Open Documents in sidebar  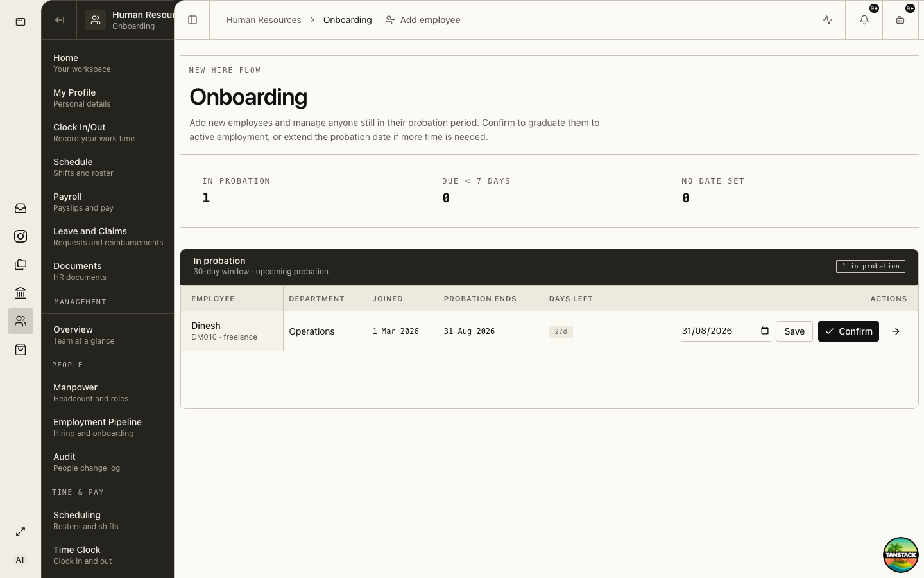(x=108, y=271)
